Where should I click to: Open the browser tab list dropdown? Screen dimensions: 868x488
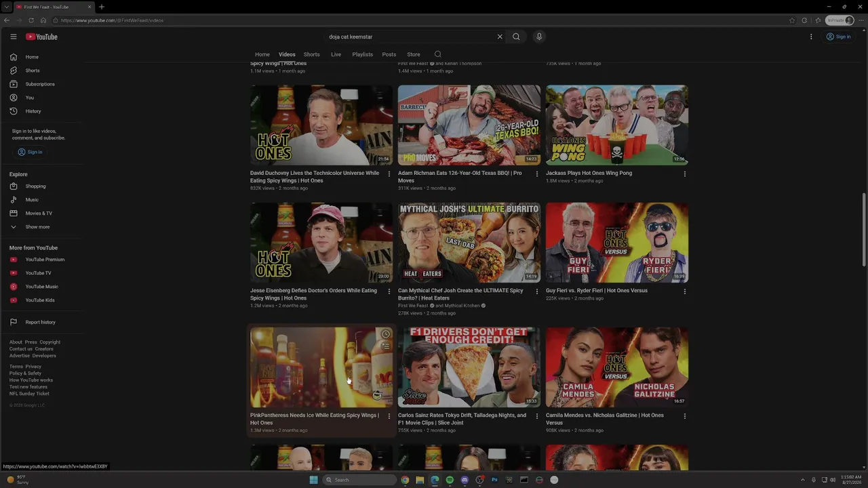[7, 7]
